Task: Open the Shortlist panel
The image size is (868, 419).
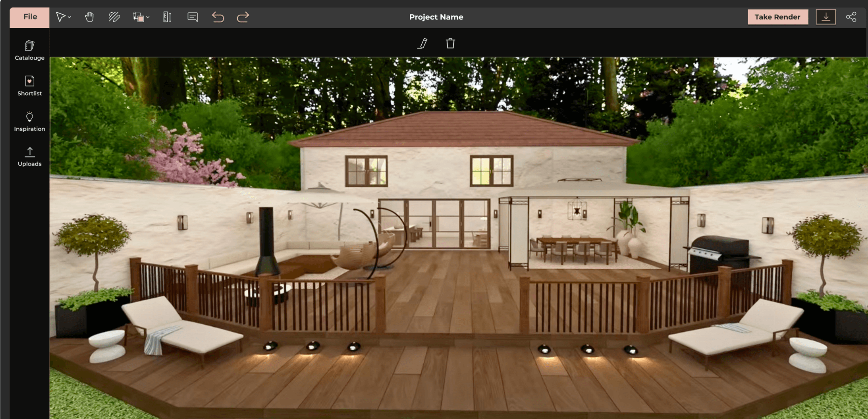Action: [29, 86]
